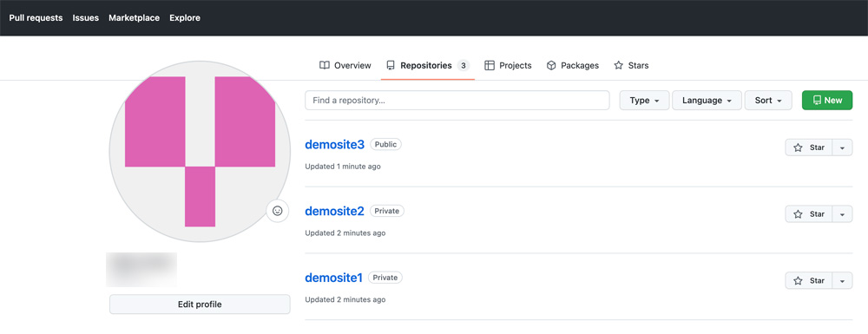
Task: Click the star icon in demosite3 Star button
Action: pyautogui.click(x=798, y=147)
